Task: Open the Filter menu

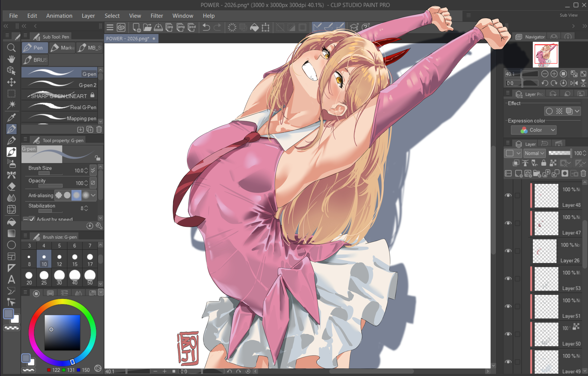Action: tap(157, 16)
